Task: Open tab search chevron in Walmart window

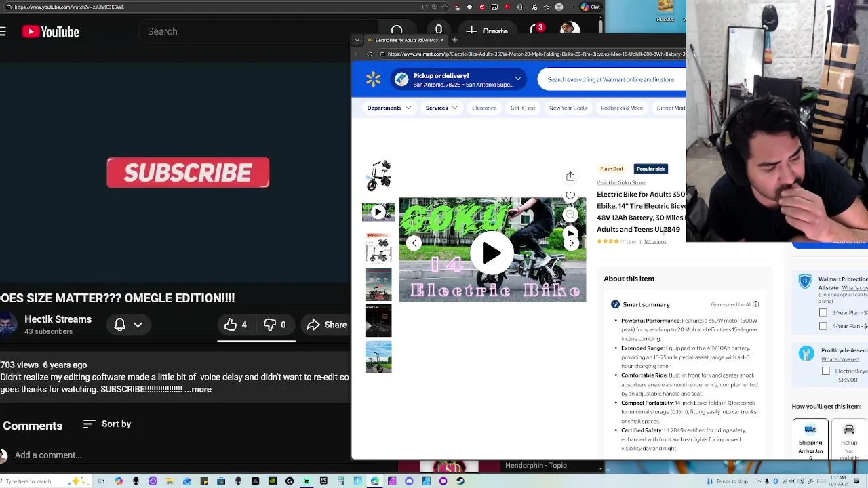Action: click(357, 40)
